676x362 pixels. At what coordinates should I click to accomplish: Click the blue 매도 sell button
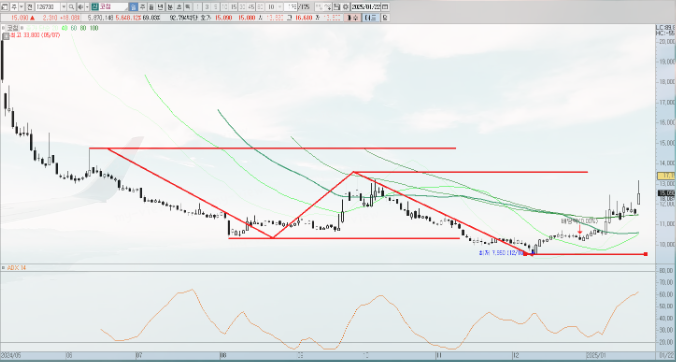[x=371, y=18]
